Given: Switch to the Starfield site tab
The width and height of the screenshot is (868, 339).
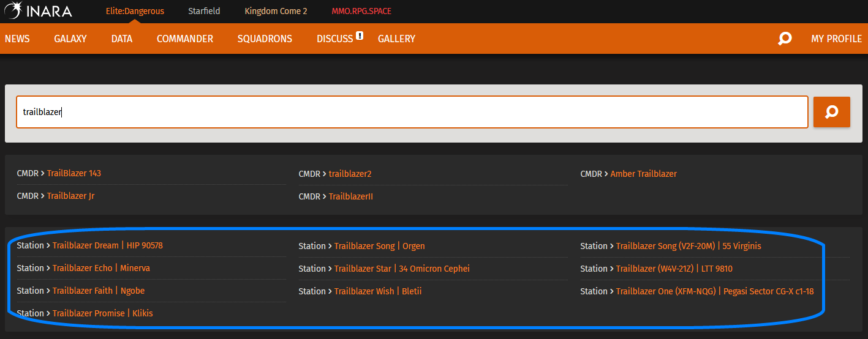Looking at the screenshot, I should click(204, 11).
